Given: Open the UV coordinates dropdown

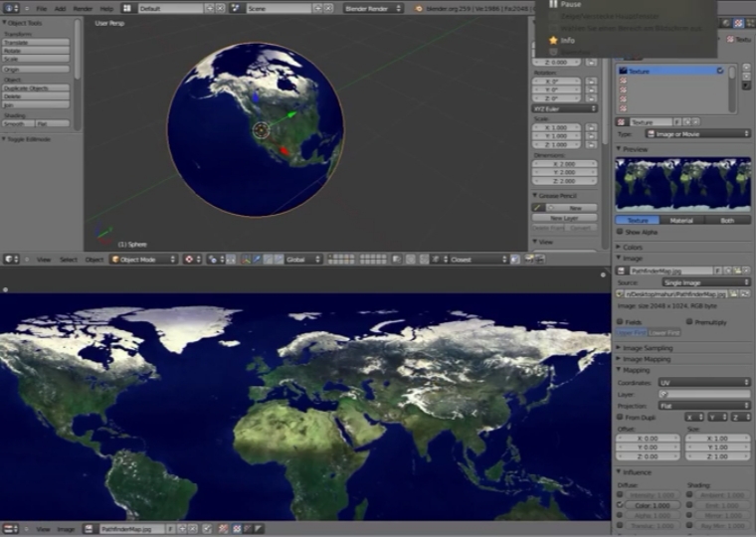Looking at the screenshot, I should pyautogui.click(x=704, y=382).
